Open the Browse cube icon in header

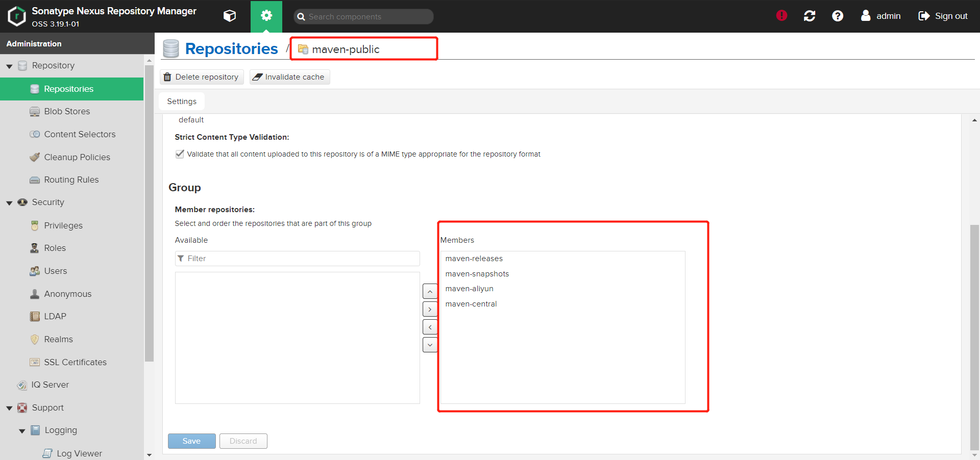[230, 16]
